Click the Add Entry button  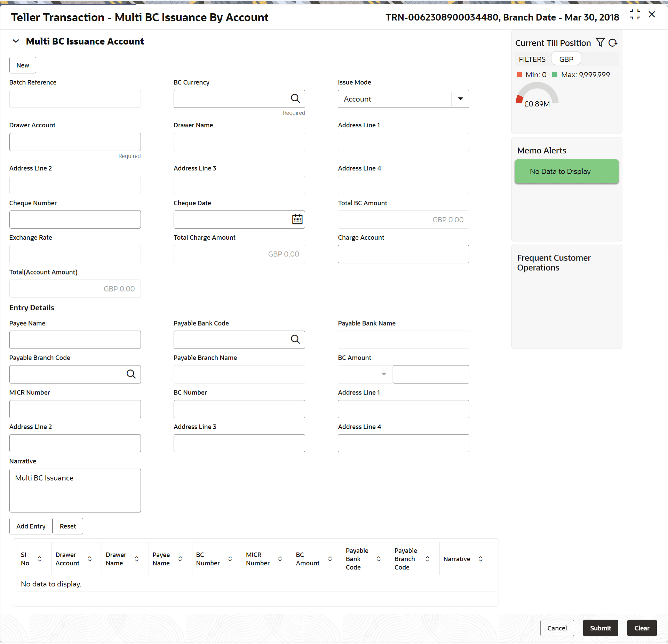tap(31, 526)
